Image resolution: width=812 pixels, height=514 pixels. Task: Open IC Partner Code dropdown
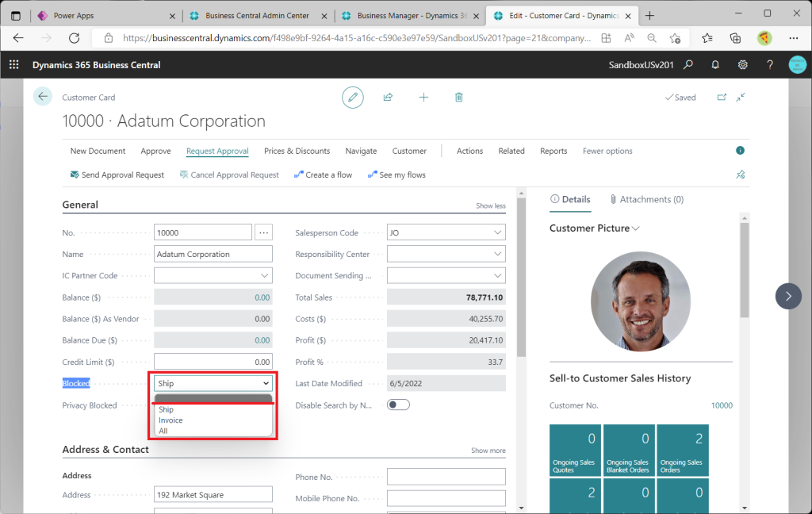(264, 276)
